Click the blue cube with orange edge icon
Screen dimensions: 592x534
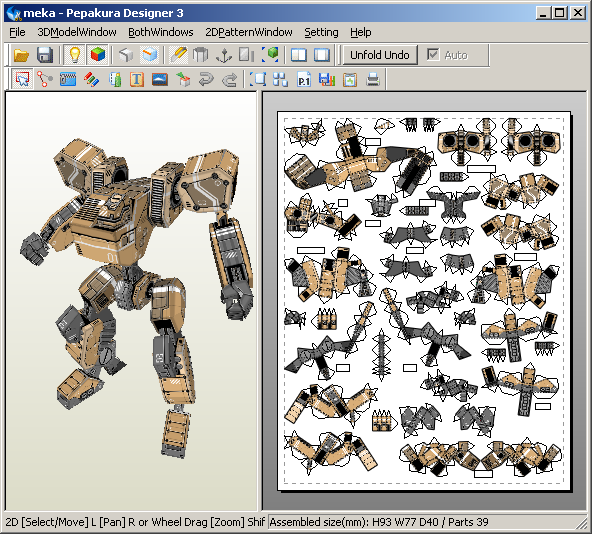pyautogui.click(x=149, y=55)
